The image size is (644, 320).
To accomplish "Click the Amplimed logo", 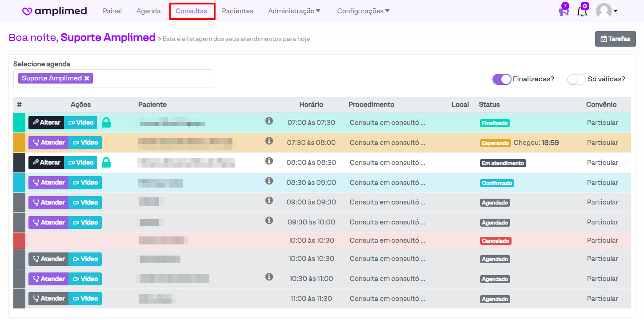I will click(x=54, y=11).
